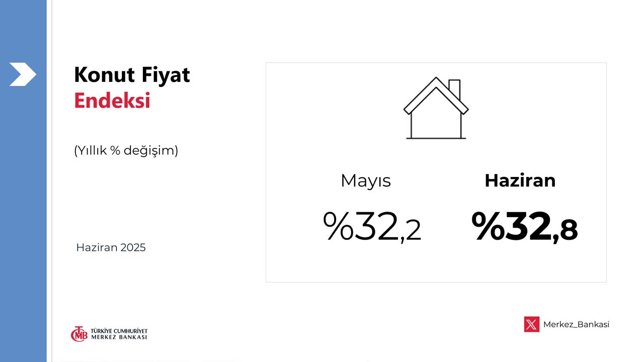644x362 pixels.
Task: Click the %32,2 May value
Action: [372, 227]
